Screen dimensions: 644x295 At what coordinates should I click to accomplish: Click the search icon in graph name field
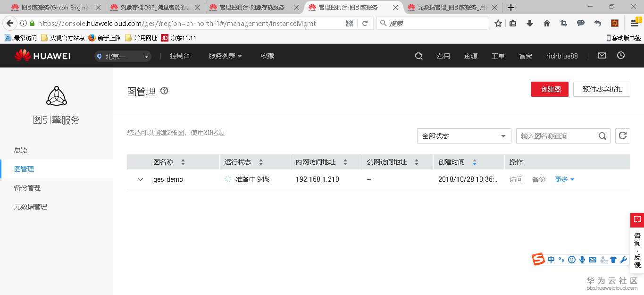click(x=602, y=136)
